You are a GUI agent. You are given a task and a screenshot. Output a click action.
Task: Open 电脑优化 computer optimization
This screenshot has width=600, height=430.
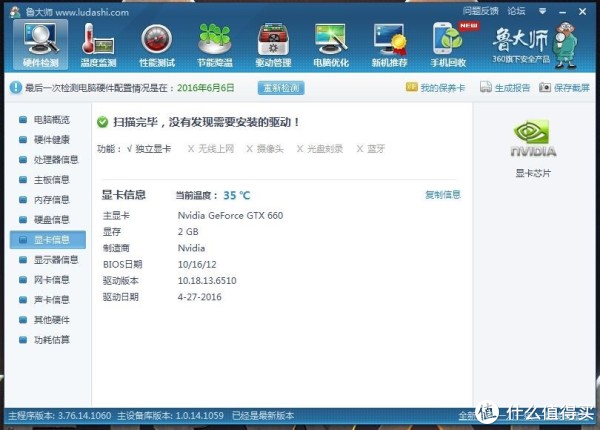pos(331,45)
